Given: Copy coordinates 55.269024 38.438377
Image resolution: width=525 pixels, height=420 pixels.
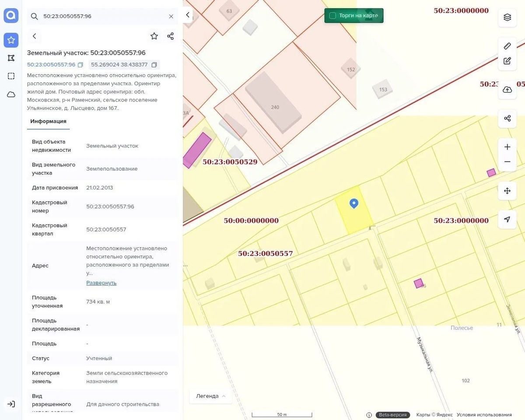Looking at the screenshot, I should [x=154, y=65].
